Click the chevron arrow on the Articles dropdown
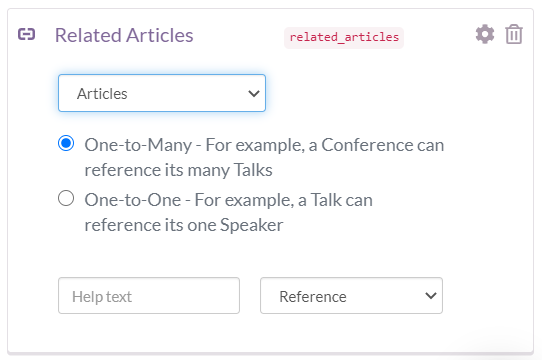The height and width of the screenshot is (360, 542). click(x=254, y=93)
